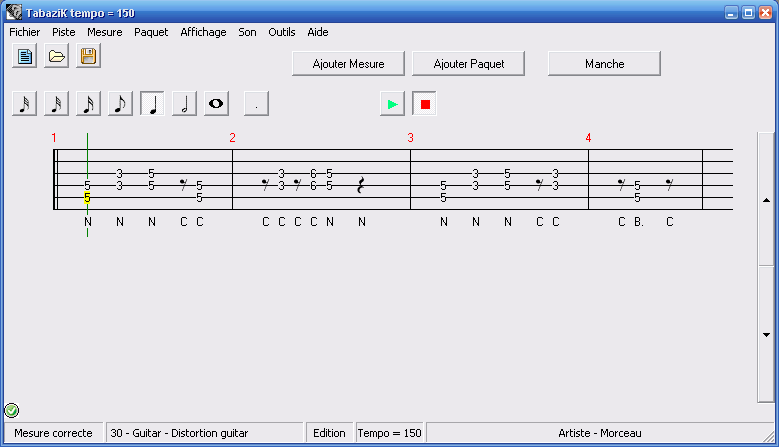Open an existing file with folder icon

56,56
